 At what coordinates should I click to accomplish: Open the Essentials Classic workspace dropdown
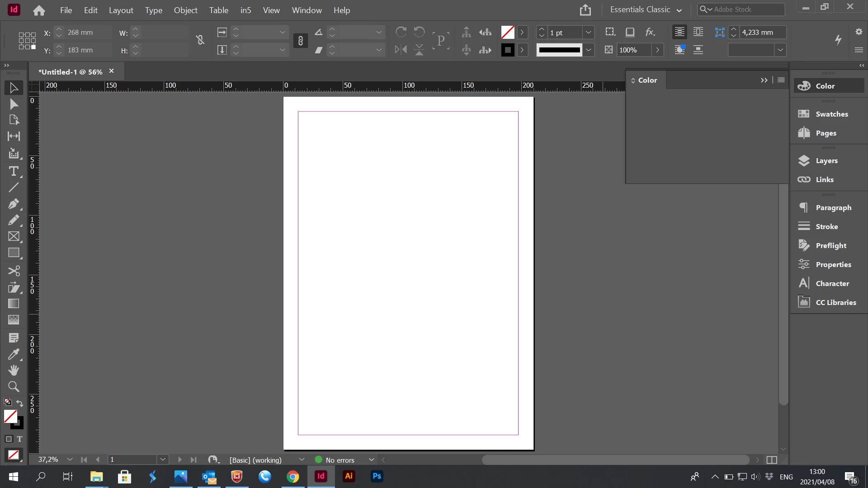646,10
